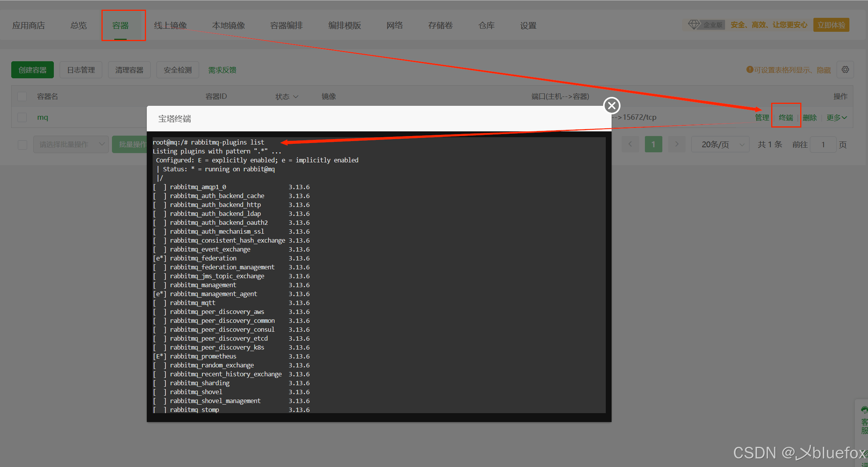The width and height of the screenshot is (868, 467).
Task: Click 删除 for the mq container
Action: tap(810, 117)
